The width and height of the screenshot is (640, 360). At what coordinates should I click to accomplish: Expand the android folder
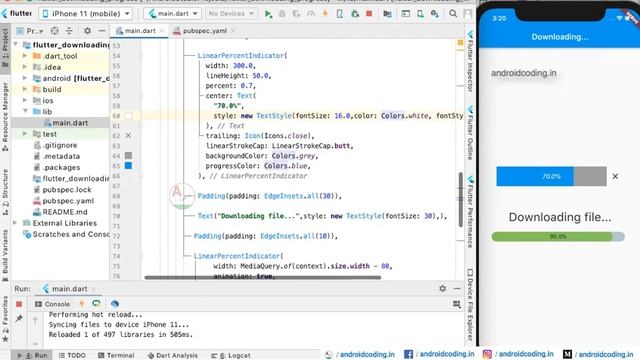coord(24,78)
